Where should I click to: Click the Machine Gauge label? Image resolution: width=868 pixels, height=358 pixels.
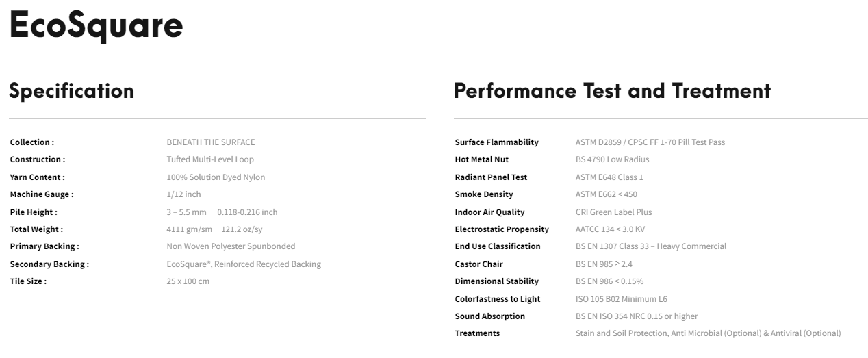(42, 194)
